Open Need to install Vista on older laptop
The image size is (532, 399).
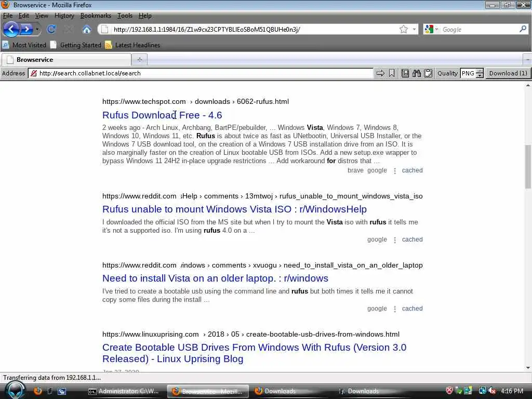coord(215,278)
